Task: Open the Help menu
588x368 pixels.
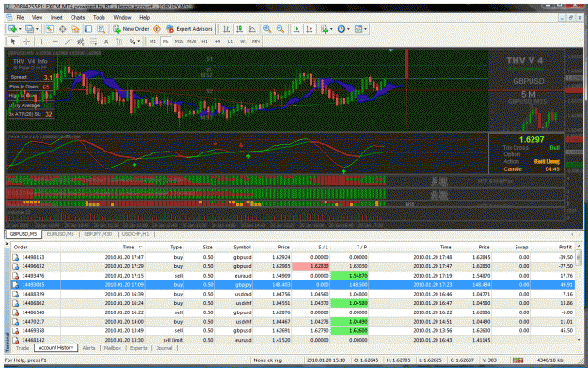Action: (x=144, y=17)
